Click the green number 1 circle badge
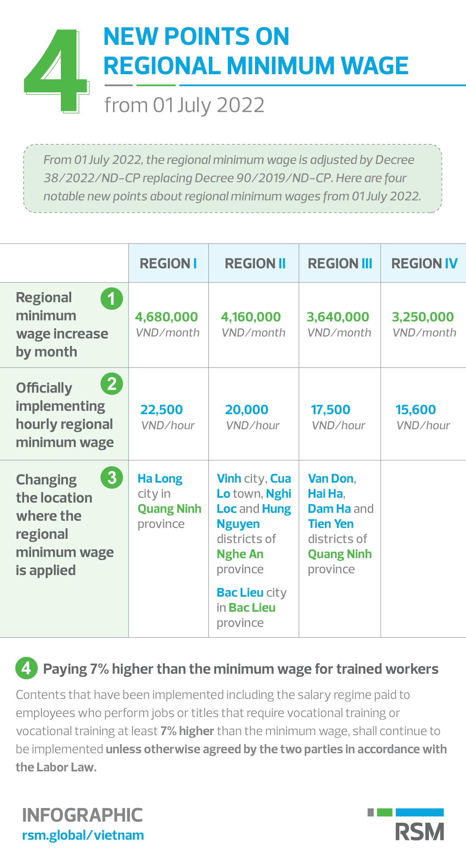The width and height of the screenshot is (466, 868). tap(112, 299)
